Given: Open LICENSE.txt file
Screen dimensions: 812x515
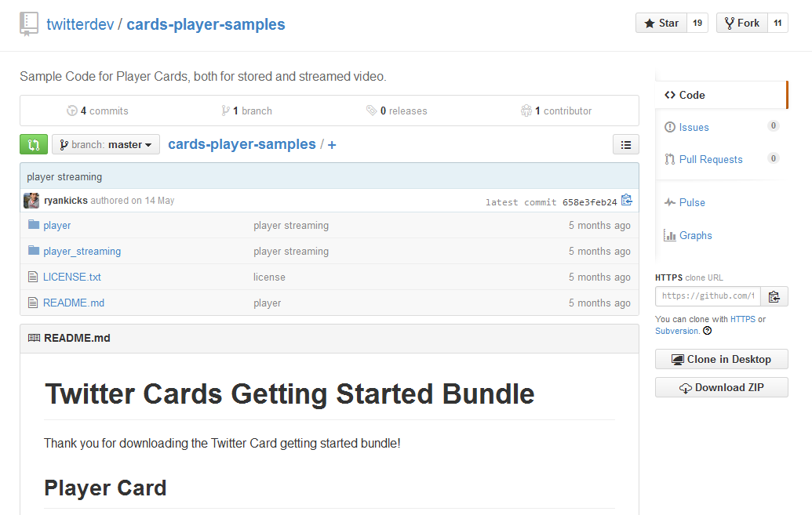Looking at the screenshot, I should point(72,277).
